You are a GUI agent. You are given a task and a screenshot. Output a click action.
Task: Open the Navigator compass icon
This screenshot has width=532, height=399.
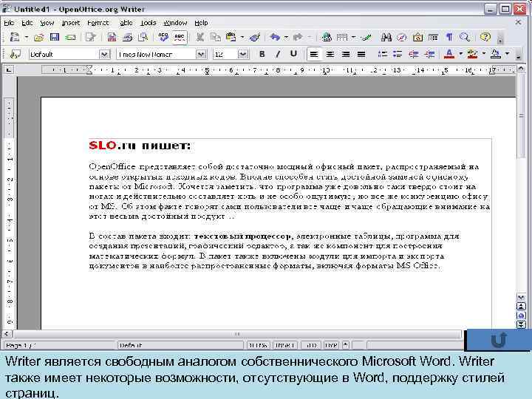[402, 37]
